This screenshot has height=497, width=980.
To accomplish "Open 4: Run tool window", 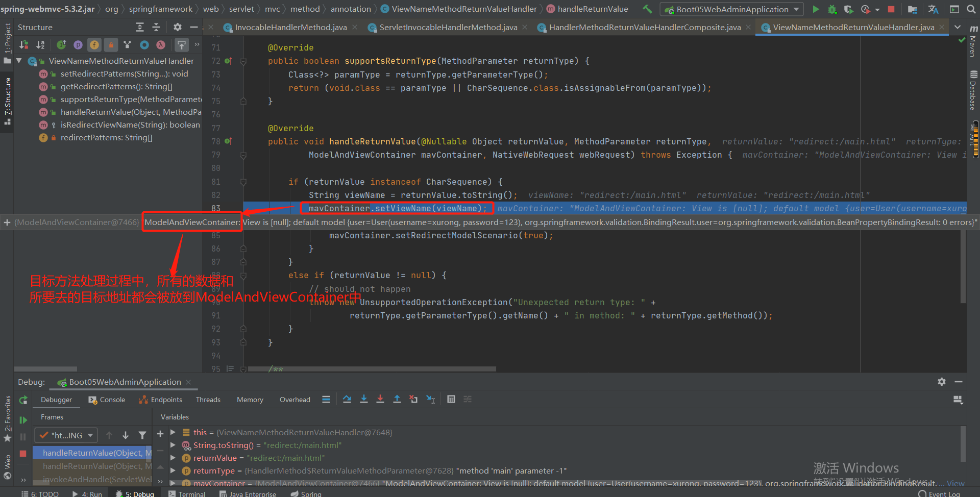I will pyautogui.click(x=87, y=493).
